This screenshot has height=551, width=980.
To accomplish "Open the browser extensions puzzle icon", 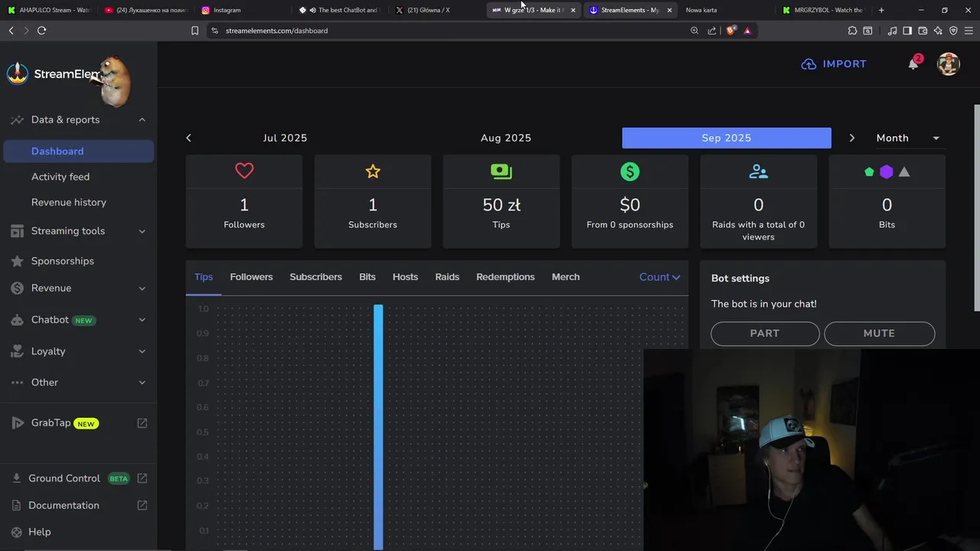I will [x=852, y=31].
